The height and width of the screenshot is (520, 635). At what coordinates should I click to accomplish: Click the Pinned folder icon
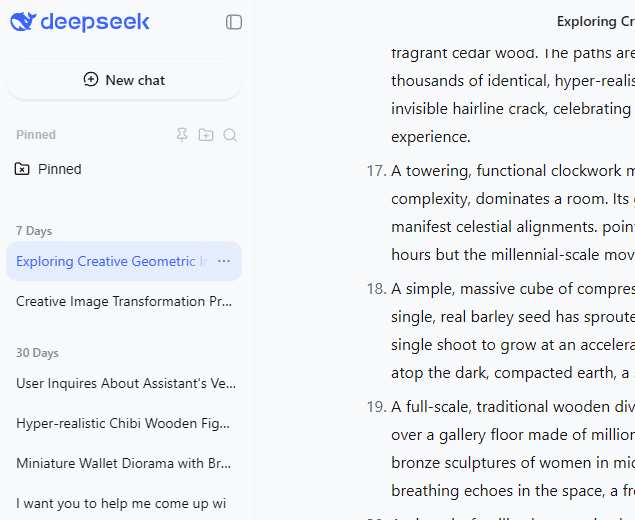coord(22,169)
